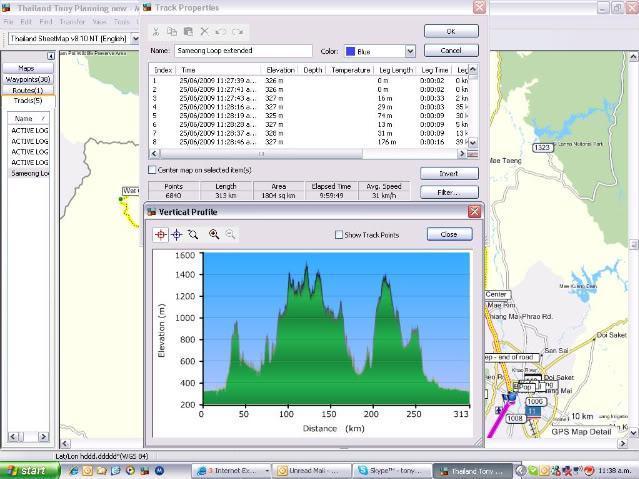This screenshot has width=639, height=479.
Task: Click the zoom out magnifier icon
Action: point(230,234)
